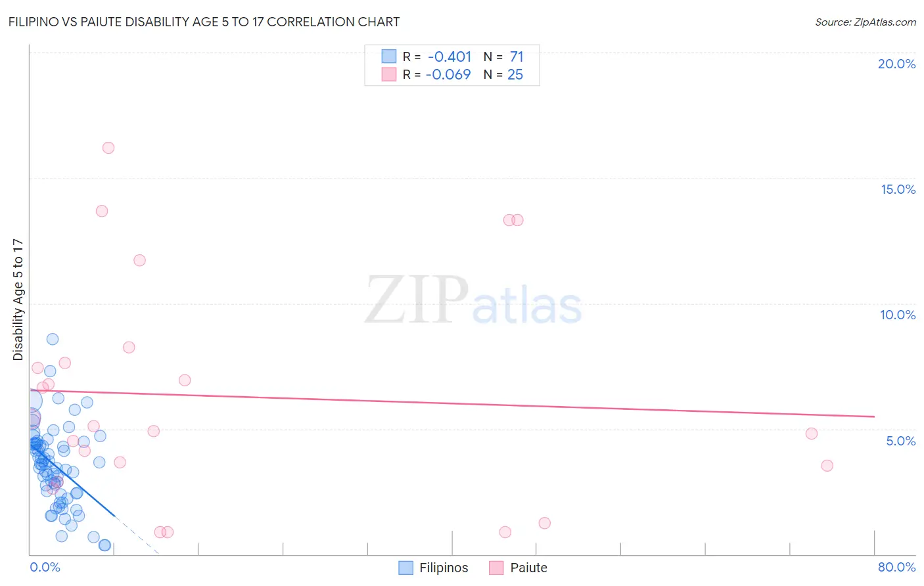Click the ZIPatlas watermark logo

point(473,301)
